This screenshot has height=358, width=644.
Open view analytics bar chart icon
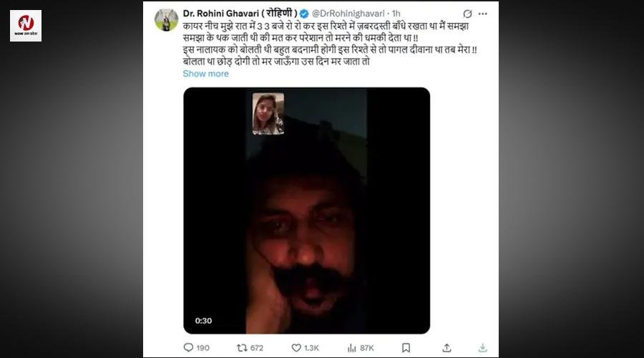(x=351, y=348)
